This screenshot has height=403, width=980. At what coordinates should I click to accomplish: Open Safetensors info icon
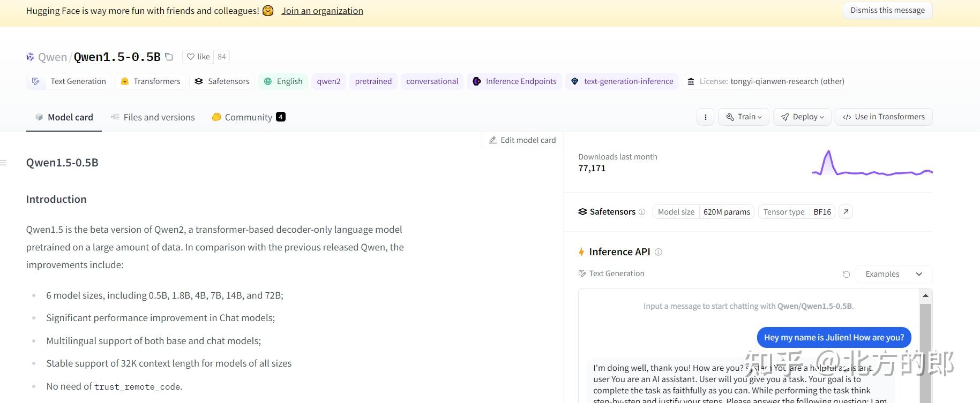click(642, 212)
